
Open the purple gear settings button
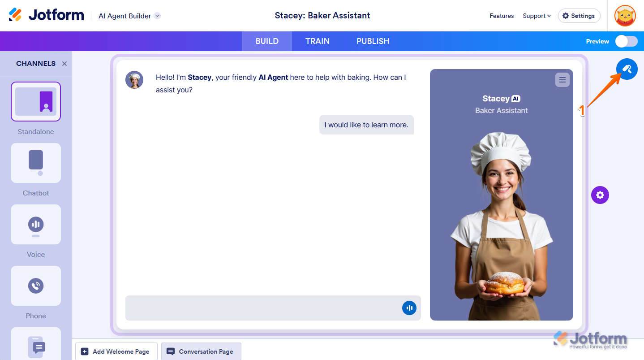pyautogui.click(x=600, y=195)
